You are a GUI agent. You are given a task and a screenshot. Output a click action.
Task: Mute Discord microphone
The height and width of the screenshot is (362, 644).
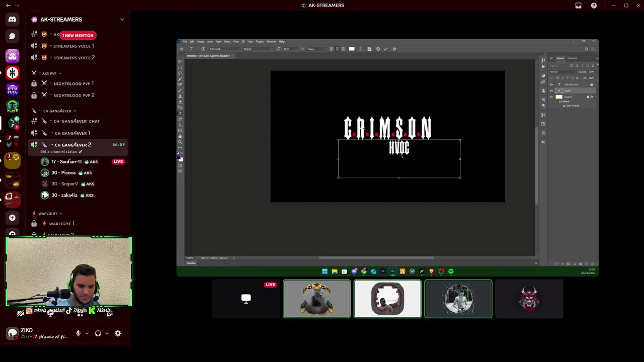(x=78, y=333)
